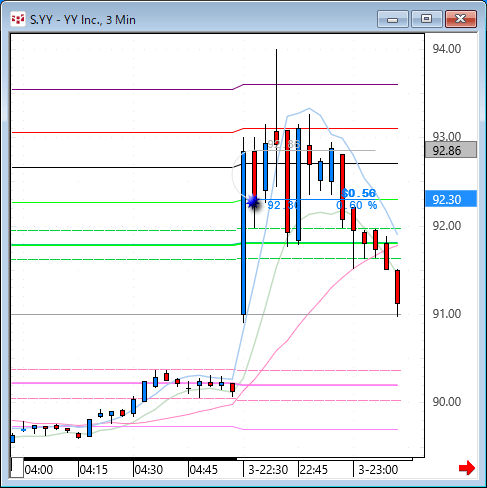The image size is (487, 488).
Task: Click the 0.60 % percentage label
Action: pos(357,205)
